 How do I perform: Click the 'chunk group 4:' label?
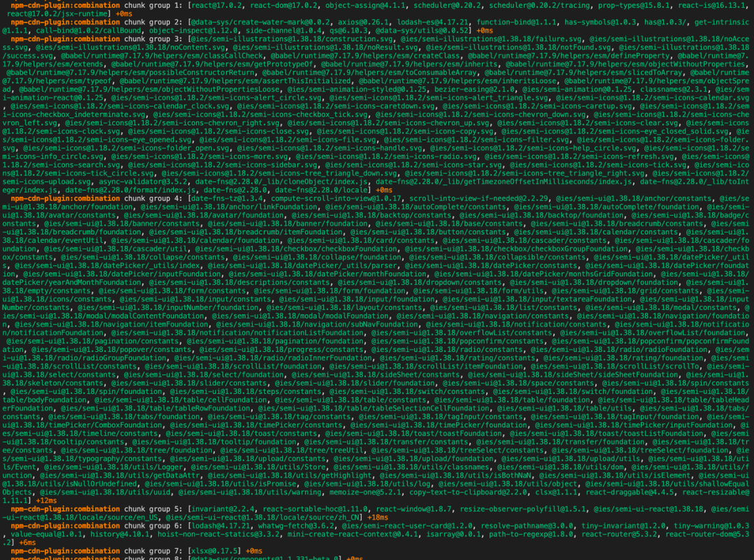click(x=154, y=198)
